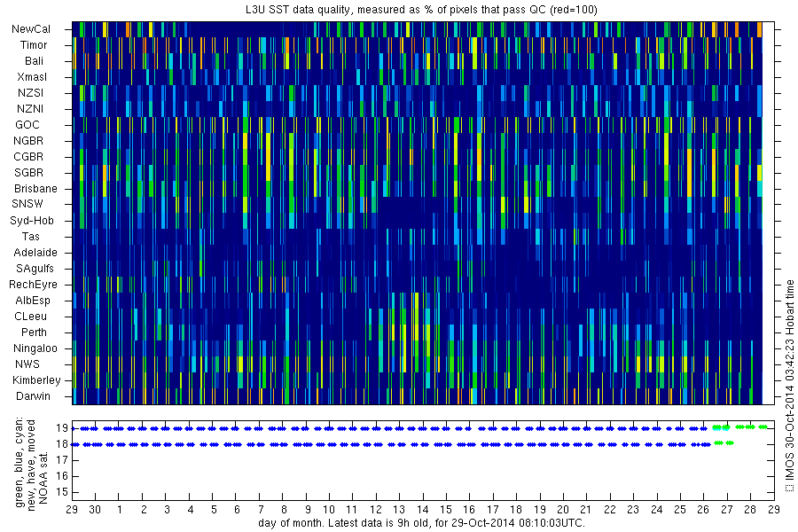Viewport: 798px width, 532px height.
Task: Click day-of-month axis label 11
Action: (352, 510)
